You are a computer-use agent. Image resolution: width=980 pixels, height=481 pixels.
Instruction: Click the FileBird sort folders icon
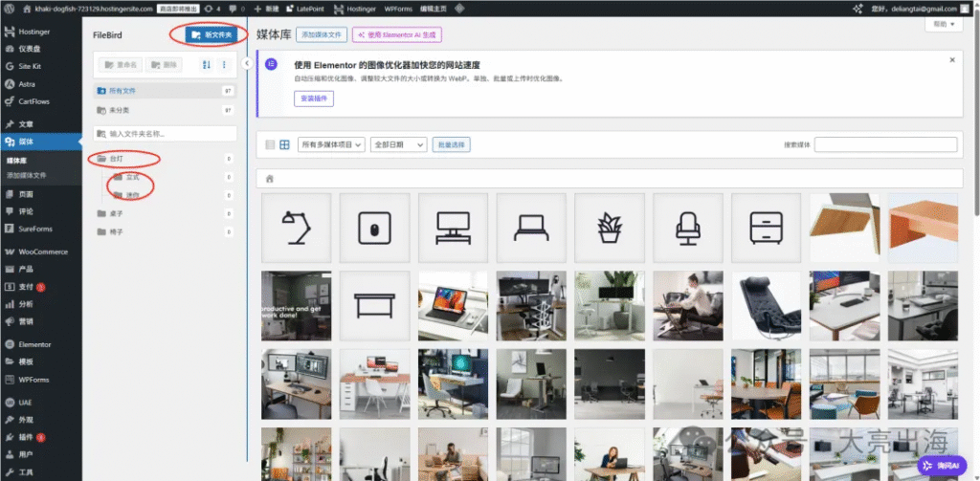point(207,64)
